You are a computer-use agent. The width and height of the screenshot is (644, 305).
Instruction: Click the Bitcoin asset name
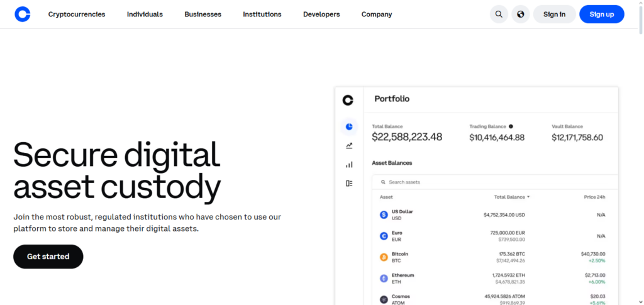399,254
